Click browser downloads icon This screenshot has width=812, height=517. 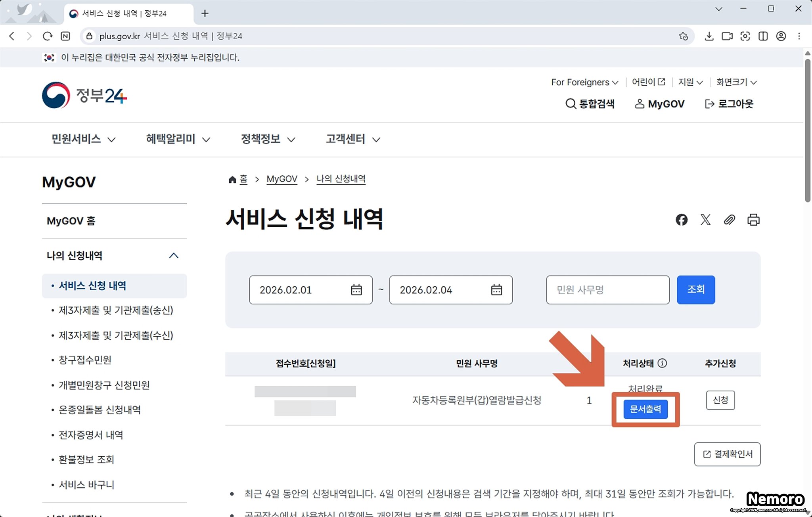pyautogui.click(x=709, y=36)
